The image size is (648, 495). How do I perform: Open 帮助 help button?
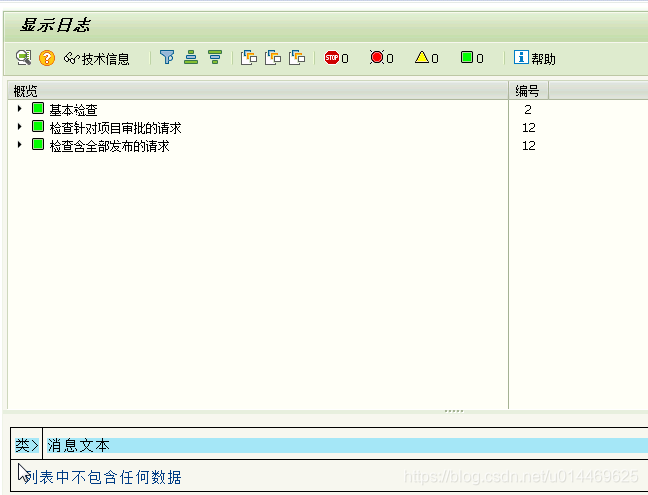[x=535, y=58]
